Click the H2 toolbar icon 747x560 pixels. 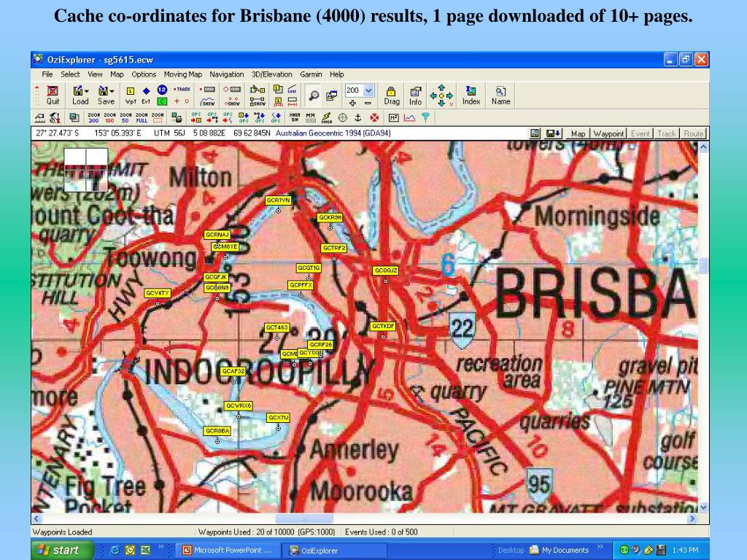tap(393, 117)
